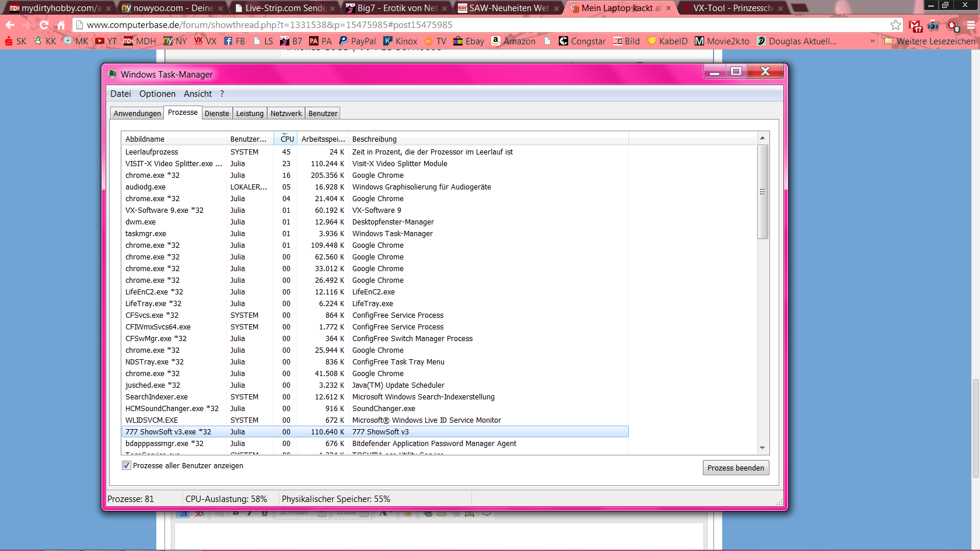Sort processes by the CPU column header
The image size is (980, 551).
point(286,139)
